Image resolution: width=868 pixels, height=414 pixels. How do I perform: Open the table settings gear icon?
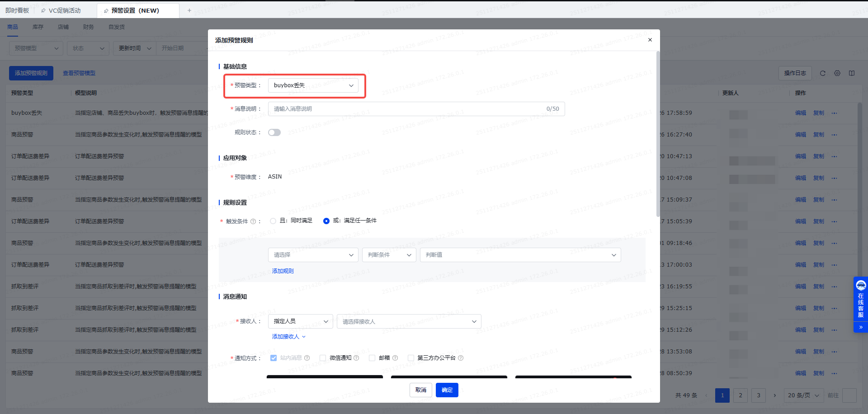tap(837, 73)
